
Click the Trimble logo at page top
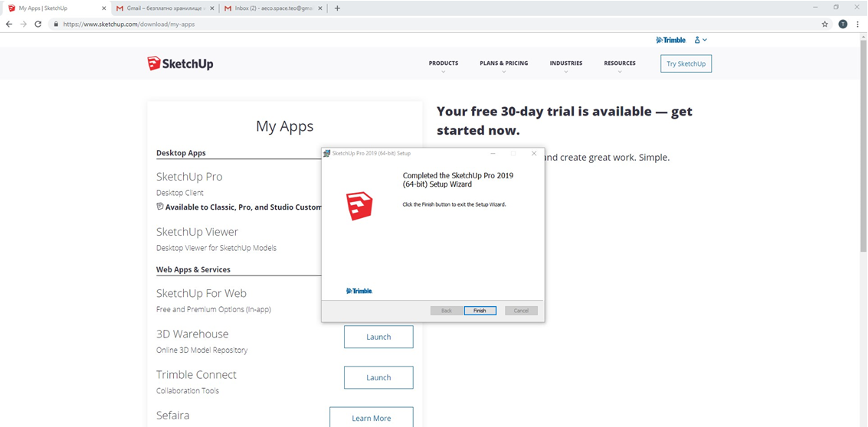[x=671, y=40]
